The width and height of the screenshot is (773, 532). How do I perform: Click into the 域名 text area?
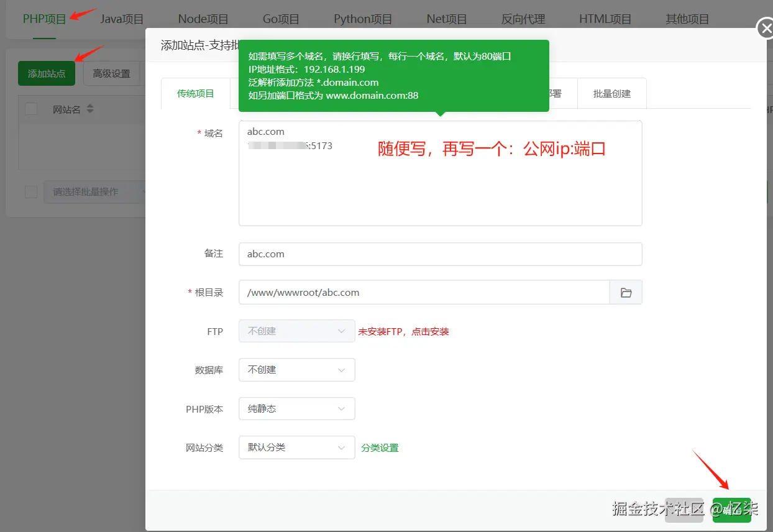440,173
